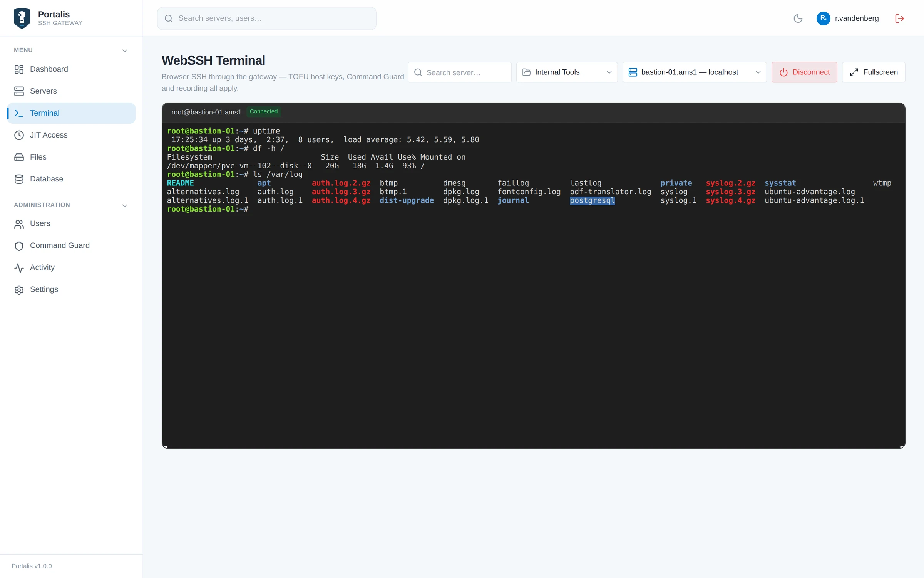
Task: Focus the Search server input field
Action: point(459,72)
